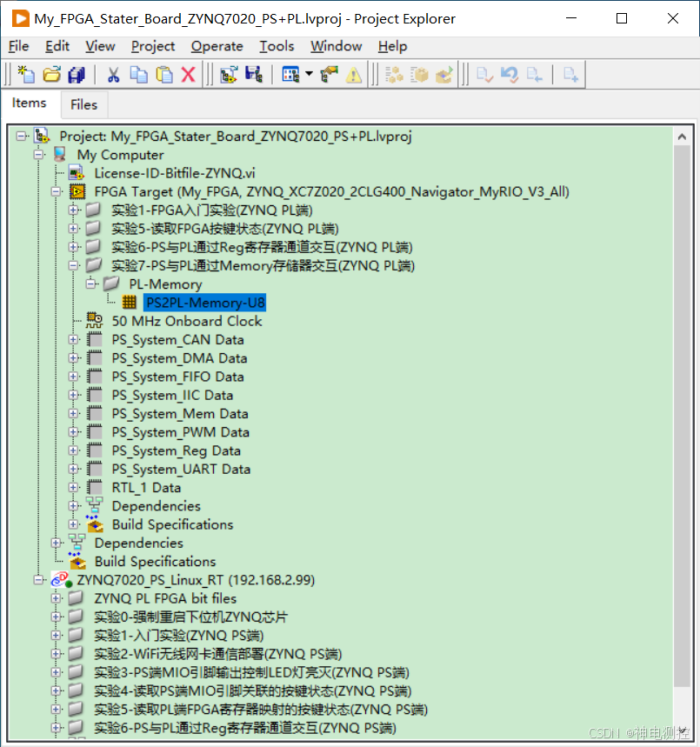This screenshot has height=747, width=700.
Task: Click the New toolbar icon
Action: (26, 75)
